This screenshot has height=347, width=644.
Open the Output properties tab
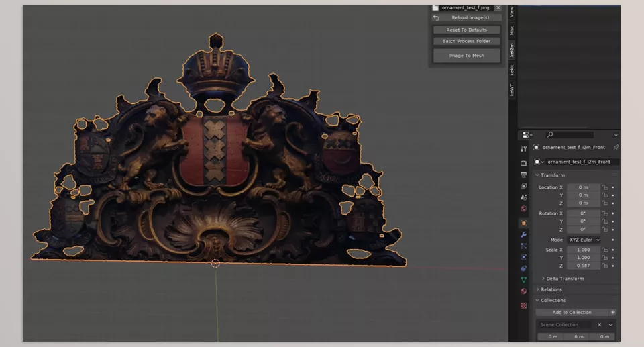coord(524,175)
